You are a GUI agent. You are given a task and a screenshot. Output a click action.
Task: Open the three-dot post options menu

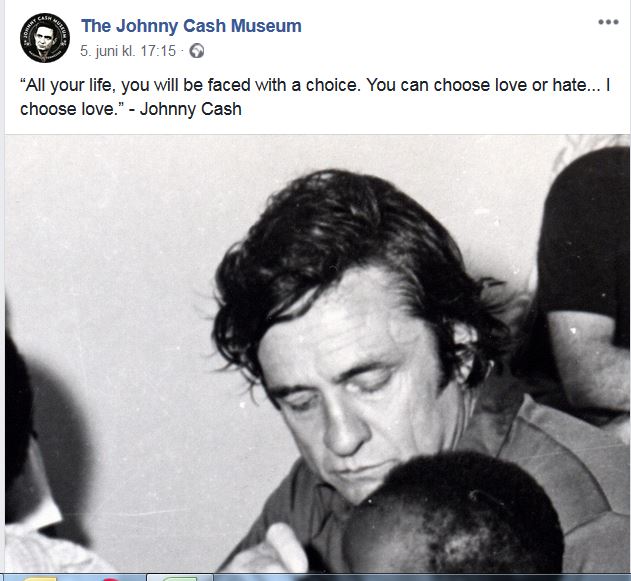(x=608, y=22)
